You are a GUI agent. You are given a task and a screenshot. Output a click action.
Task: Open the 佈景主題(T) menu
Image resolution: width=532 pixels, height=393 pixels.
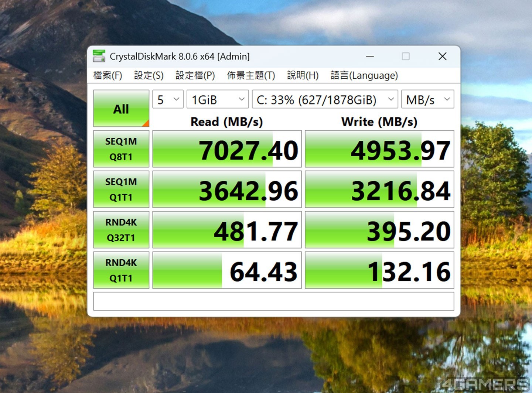[251, 75]
